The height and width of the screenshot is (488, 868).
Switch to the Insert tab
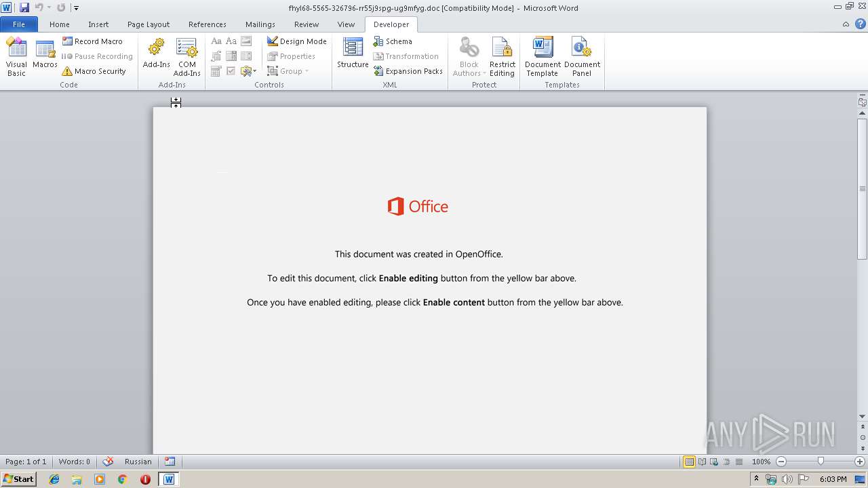(x=98, y=24)
